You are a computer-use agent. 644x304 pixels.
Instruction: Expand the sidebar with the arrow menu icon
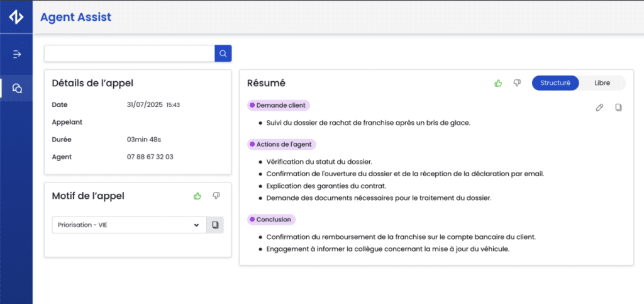(x=16, y=54)
